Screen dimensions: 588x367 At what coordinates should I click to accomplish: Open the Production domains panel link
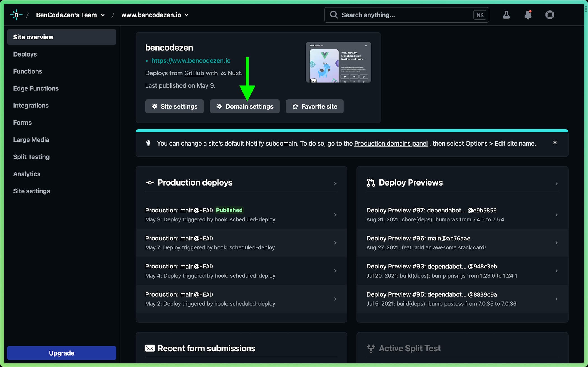coord(391,144)
